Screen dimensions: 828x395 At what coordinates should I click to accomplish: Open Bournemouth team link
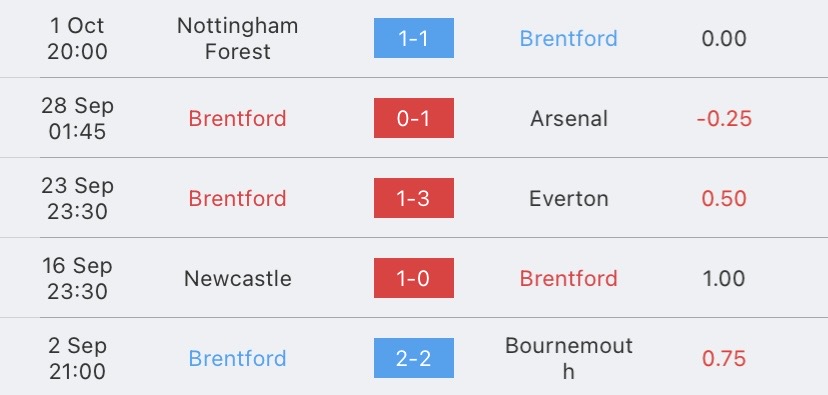[569, 359]
